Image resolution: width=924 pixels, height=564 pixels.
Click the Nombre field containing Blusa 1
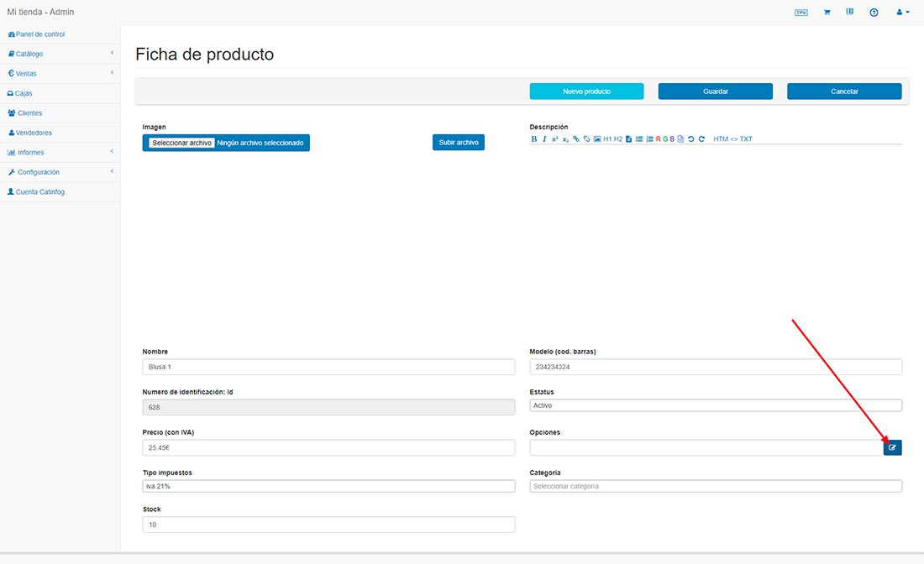(x=328, y=367)
